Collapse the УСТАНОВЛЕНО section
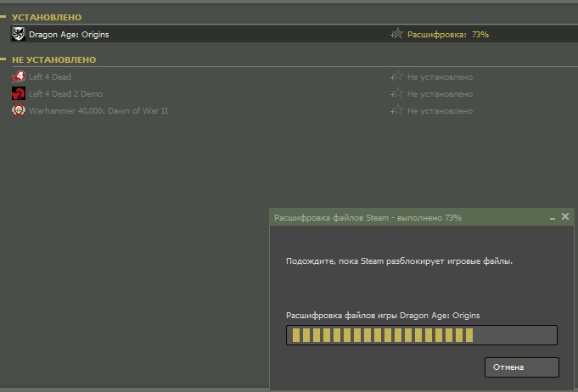578x392 pixels. [3, 17]
